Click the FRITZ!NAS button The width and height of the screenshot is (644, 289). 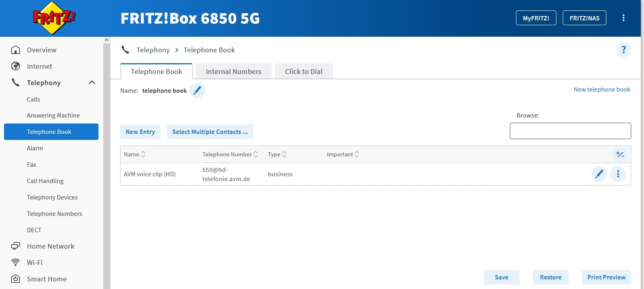tap(584, 18)
